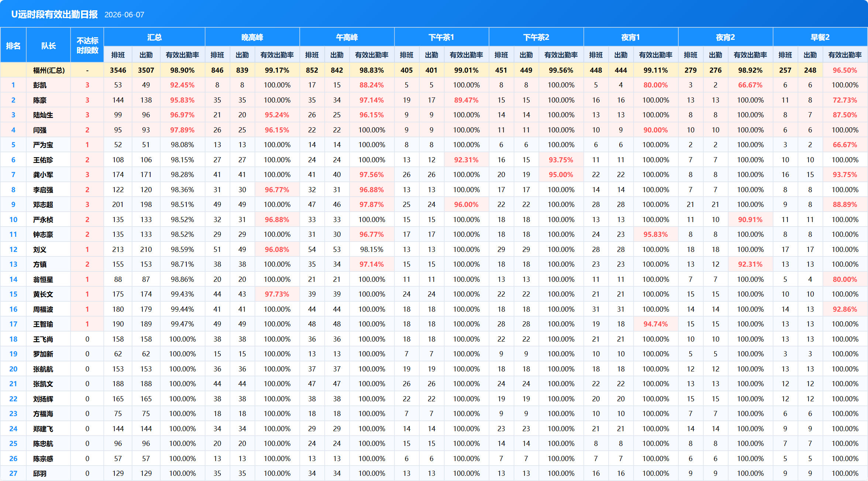This screenshot has height=481, width=868.
Task: Click the 队长 column header
Action: (48, 46)
